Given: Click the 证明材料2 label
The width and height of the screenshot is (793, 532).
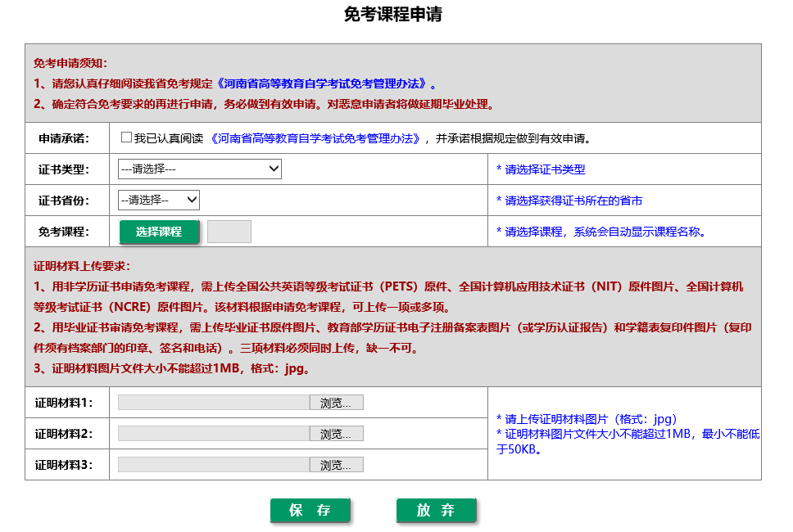Looking at the screenshot, I should coord(64,434).
